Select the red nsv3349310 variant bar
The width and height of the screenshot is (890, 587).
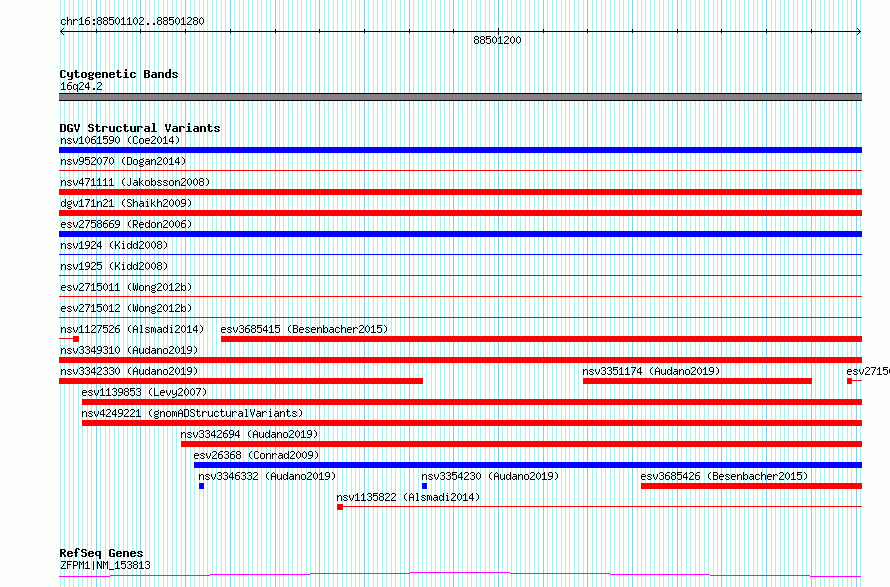point(460,360)
